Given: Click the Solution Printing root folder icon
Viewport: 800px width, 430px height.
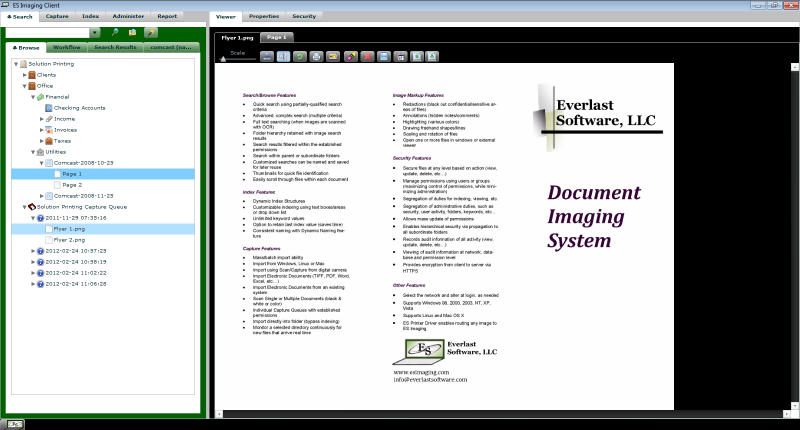Looking at the screenshot, I should pos(23,64).
